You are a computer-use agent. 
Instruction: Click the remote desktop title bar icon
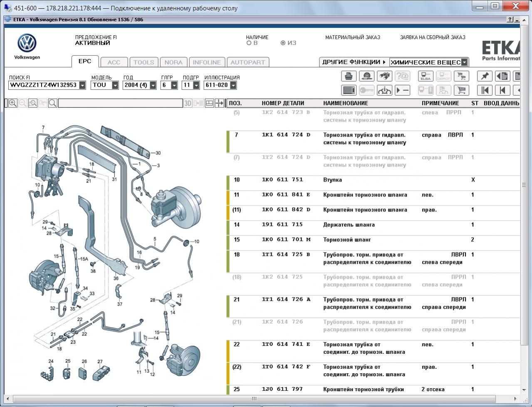(7, 8)
